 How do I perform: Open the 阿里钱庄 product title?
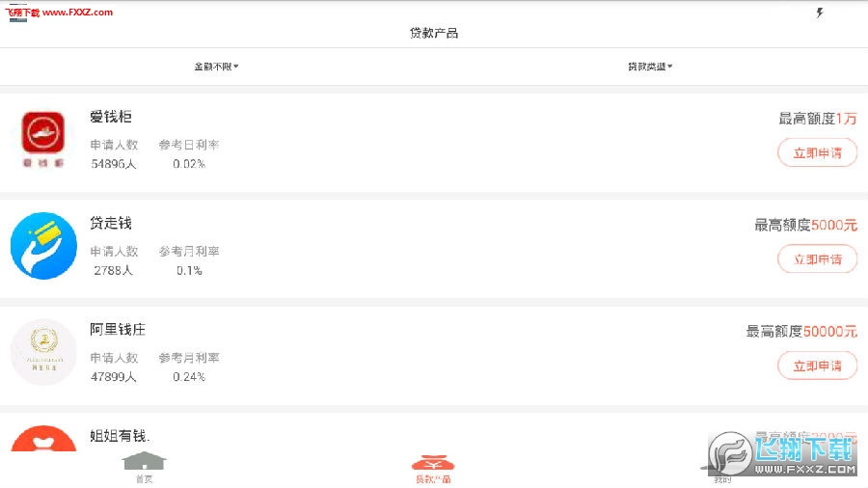click(x=118, y=329)
